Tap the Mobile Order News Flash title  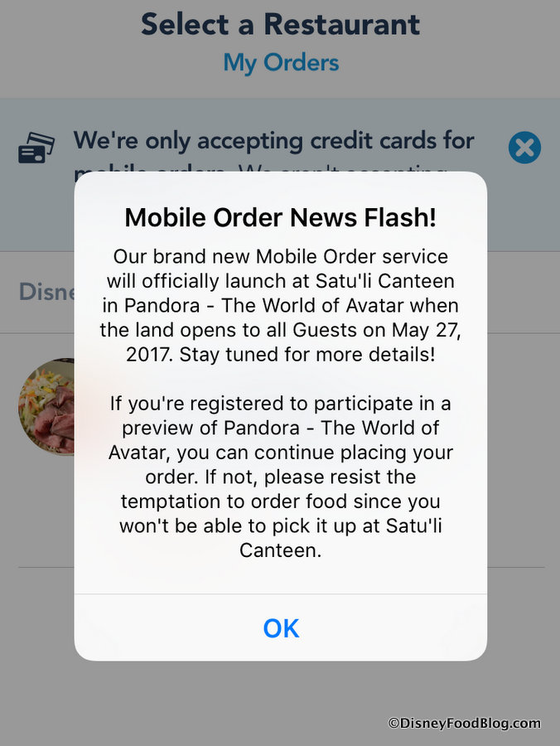(281, 217)
